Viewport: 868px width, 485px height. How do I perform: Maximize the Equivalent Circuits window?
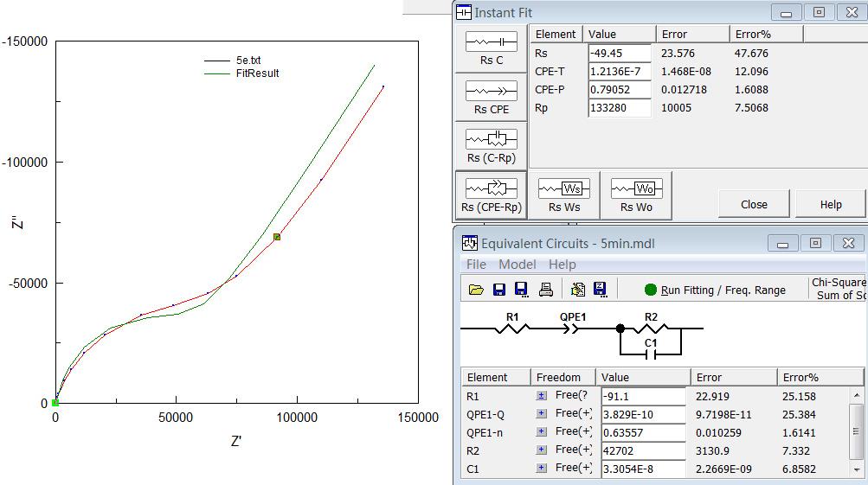click(x=815, y=243)
